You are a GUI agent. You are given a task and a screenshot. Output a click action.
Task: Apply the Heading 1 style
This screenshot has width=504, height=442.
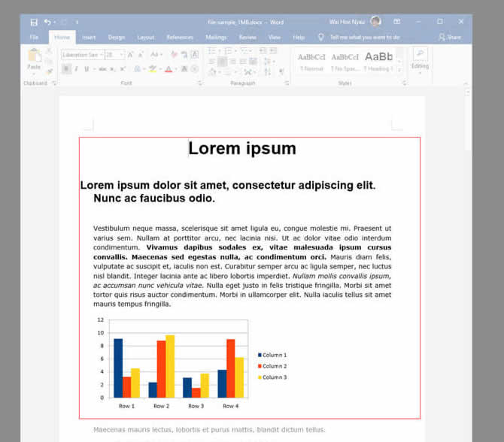[x=378, y=62]
